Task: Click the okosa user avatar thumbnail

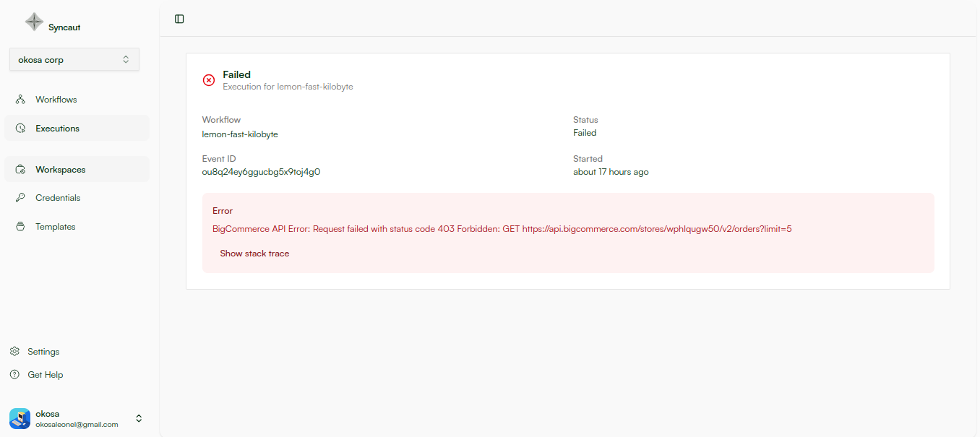Action: 20,418
